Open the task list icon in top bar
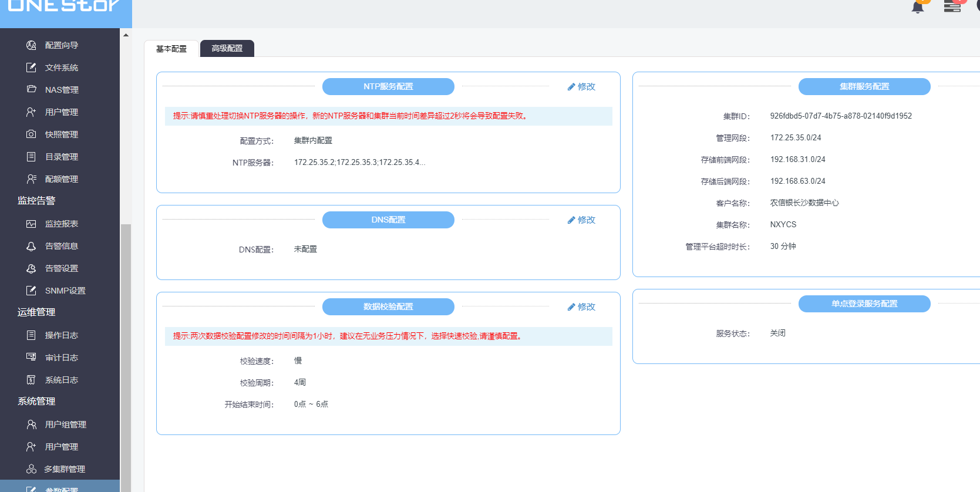The width and height of the screenshot is (980, 492). [952, 7]
